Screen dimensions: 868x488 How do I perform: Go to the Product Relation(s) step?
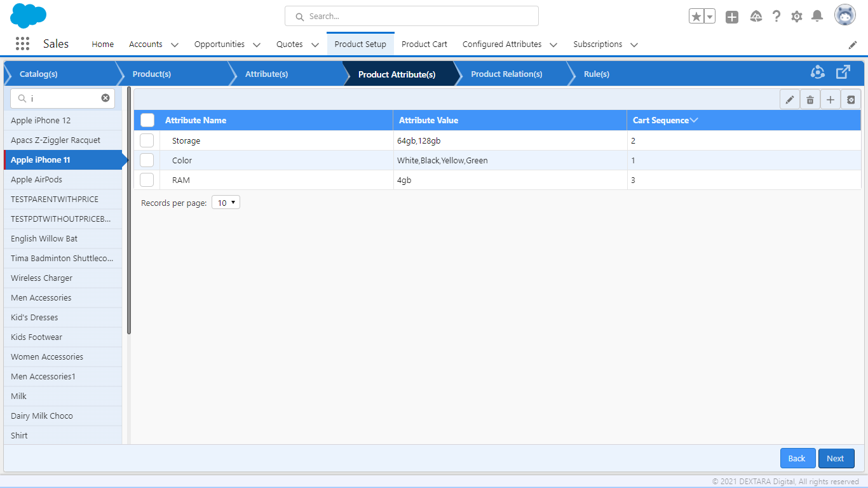click(x=506, y=74)
